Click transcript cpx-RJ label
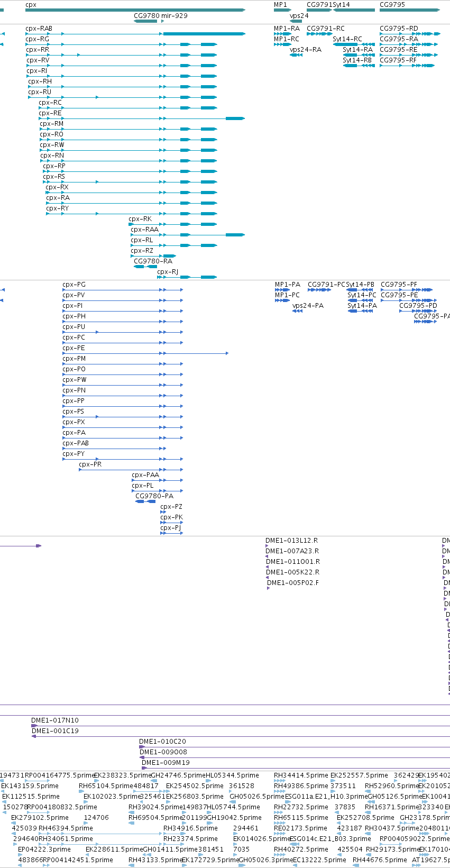The image size is (450, 868). pyautogui.click(x=168, y=272)
